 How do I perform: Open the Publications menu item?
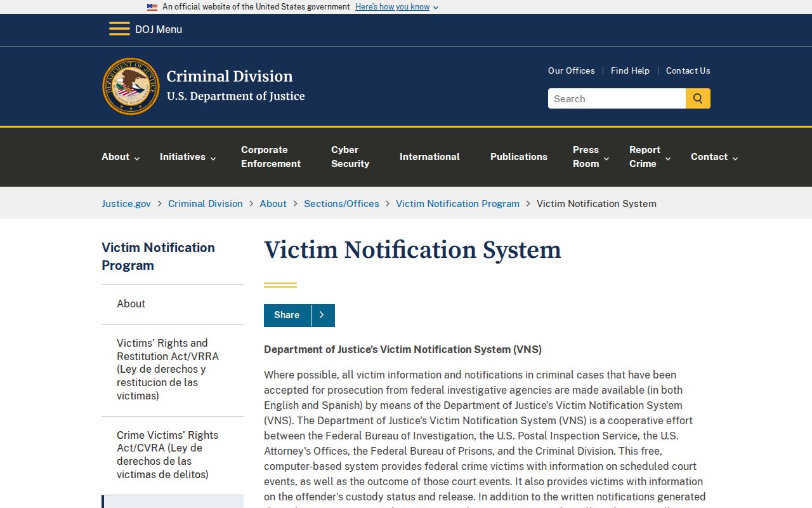519,157
